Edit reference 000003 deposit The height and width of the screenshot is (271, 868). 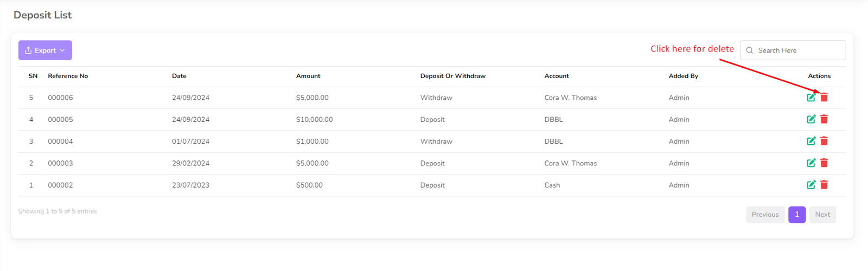click(810, 163)
